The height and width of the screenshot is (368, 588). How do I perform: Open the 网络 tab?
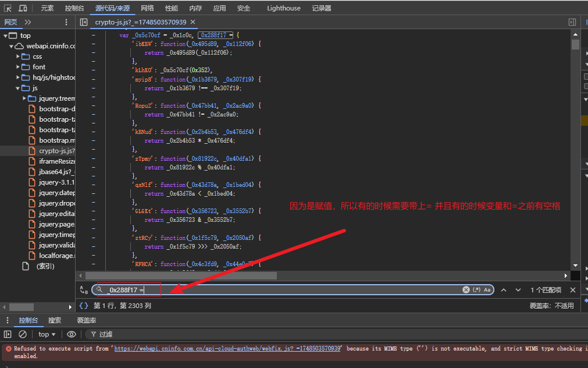(x=147, y=8)
